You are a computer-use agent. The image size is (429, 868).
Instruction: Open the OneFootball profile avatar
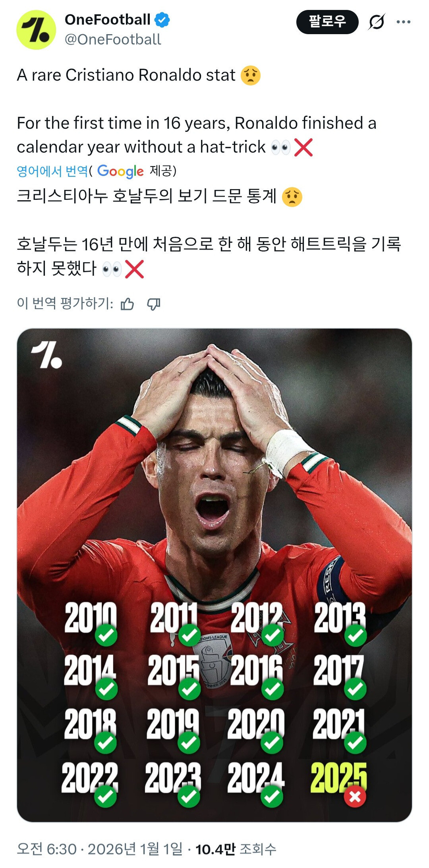(36, 30)
